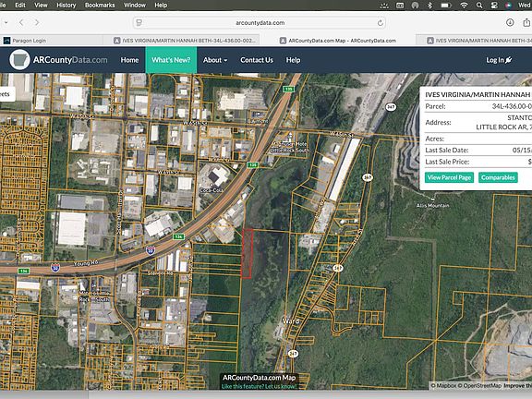The image size is (532, 399).
Task: Open Control Center in menu bar
Action: point(494,6)
